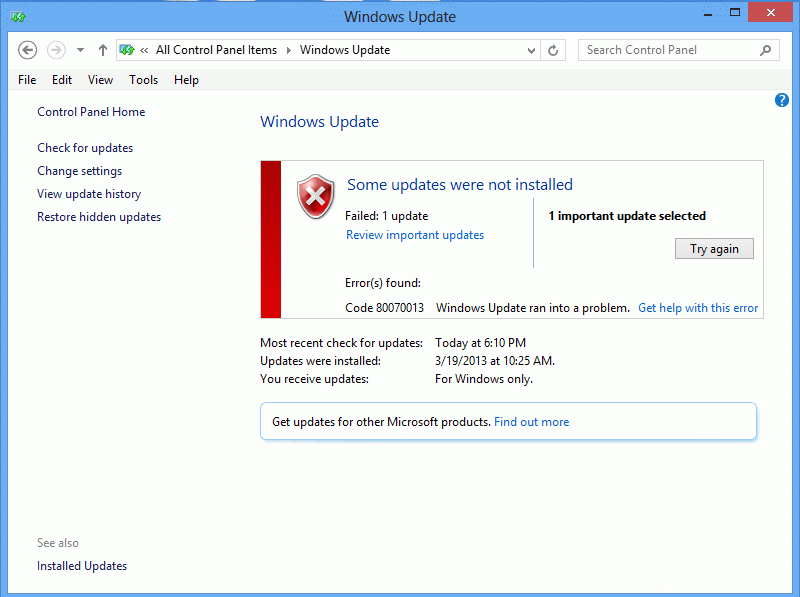Click Check for updates link
This screenshot has height=597, width=800.
tap(85, 148)
